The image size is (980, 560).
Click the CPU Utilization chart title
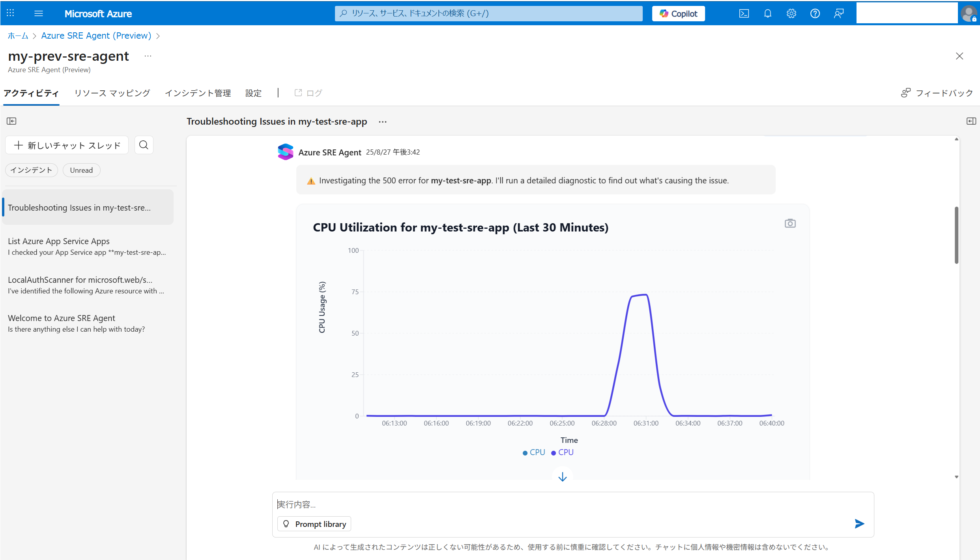coord(460,228)
